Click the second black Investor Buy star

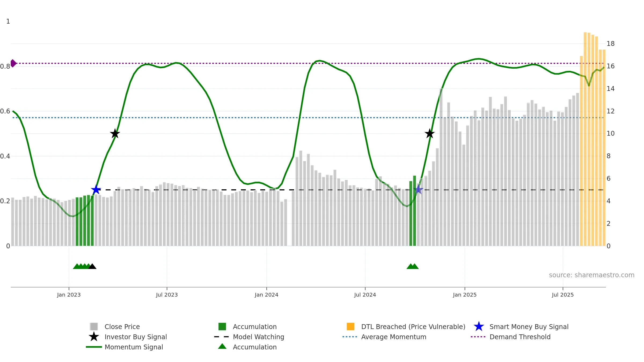[x=430, y=133]
